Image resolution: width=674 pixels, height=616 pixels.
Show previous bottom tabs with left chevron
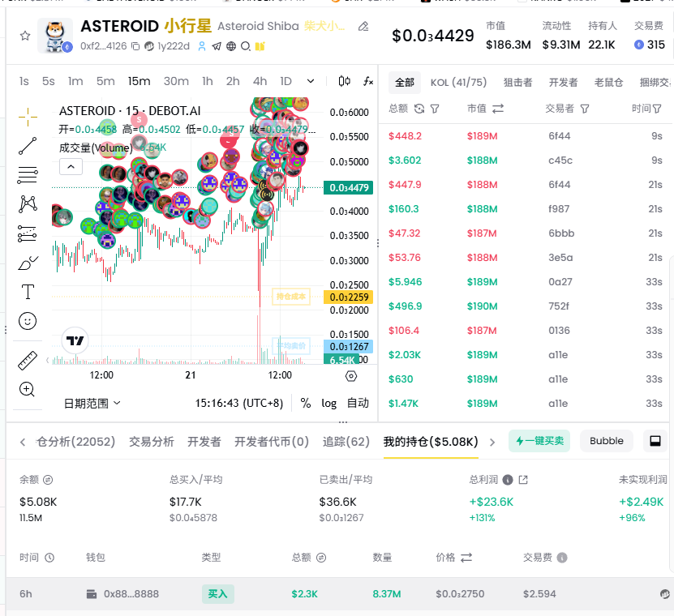pos(23,442)
